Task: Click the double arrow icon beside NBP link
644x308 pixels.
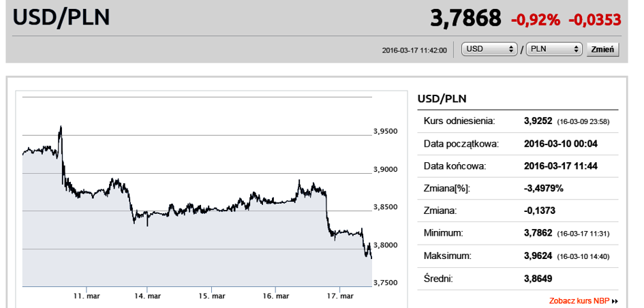Action: [615, 301]
